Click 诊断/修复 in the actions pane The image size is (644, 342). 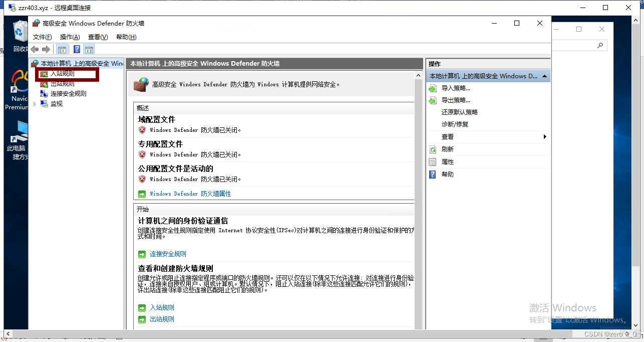click(455, 124)
